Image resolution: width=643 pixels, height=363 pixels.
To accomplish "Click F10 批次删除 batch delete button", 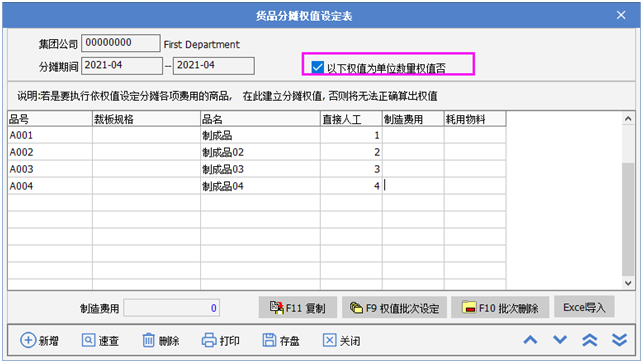I will click(x=500, y=308).
